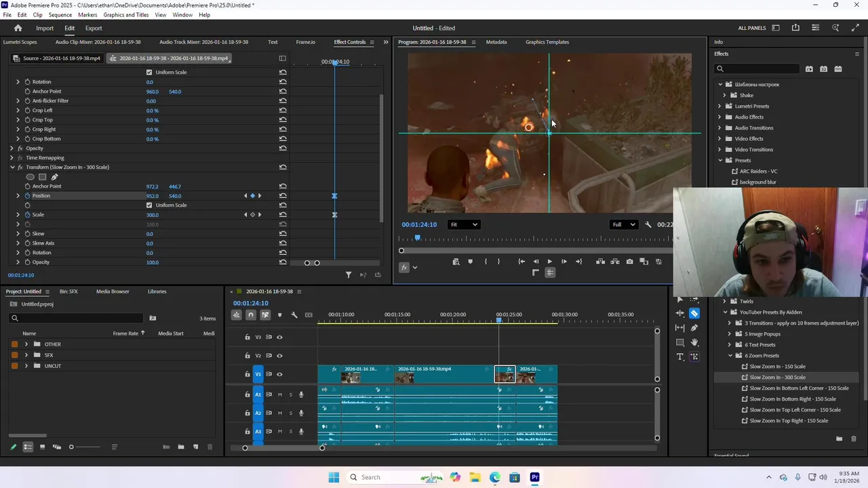Click the 32-bit Color effects filter icon

[823, 68]
